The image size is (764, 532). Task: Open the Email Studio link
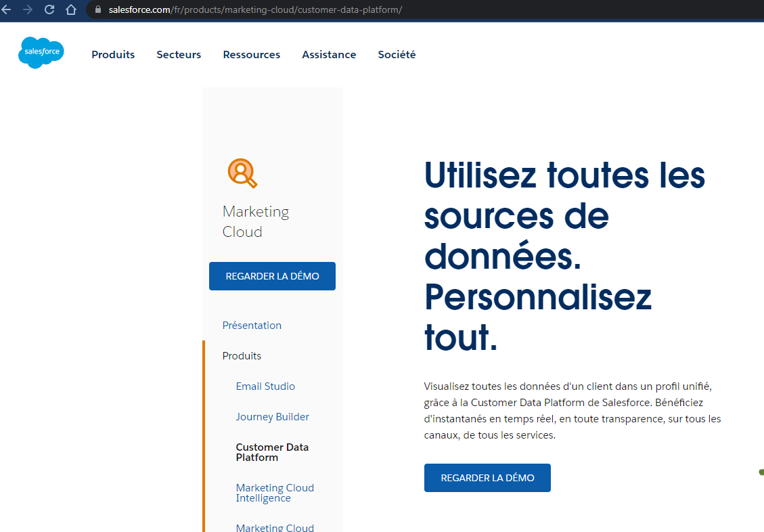[x=265, y=386]
